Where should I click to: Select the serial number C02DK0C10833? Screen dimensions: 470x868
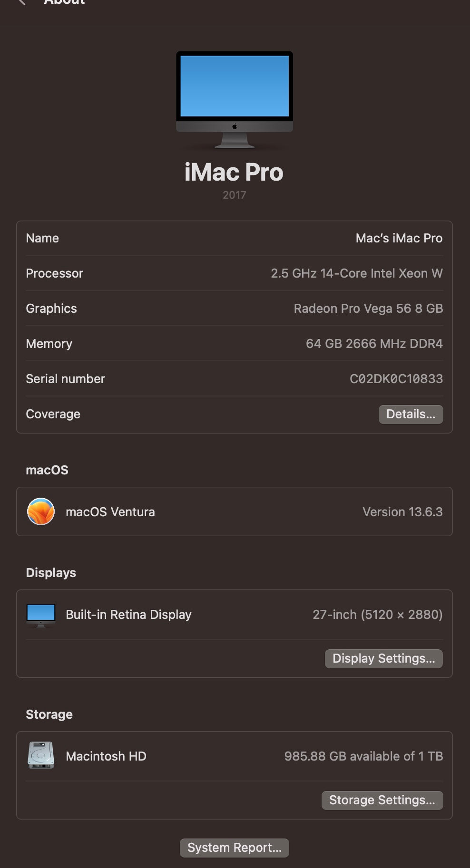[396, 379]
